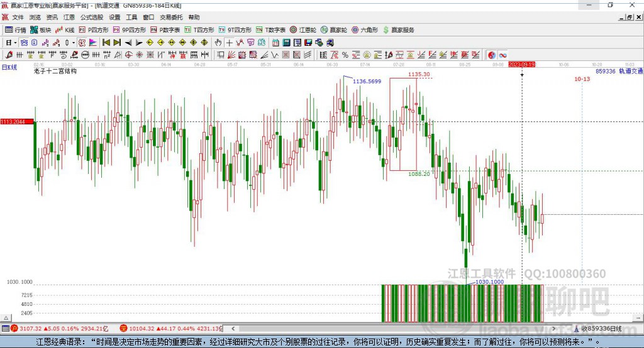
Task: Open the 江恩 menu
Action: (x=69, y=18)
